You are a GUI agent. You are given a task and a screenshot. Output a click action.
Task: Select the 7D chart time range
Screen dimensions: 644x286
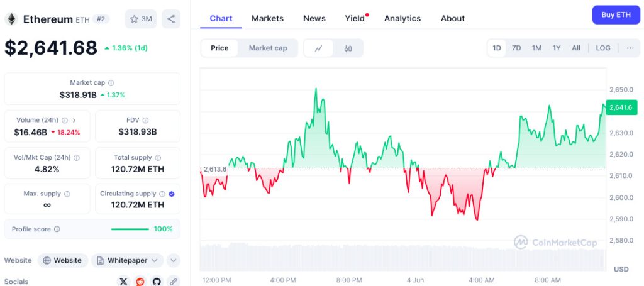coord(516,48)
